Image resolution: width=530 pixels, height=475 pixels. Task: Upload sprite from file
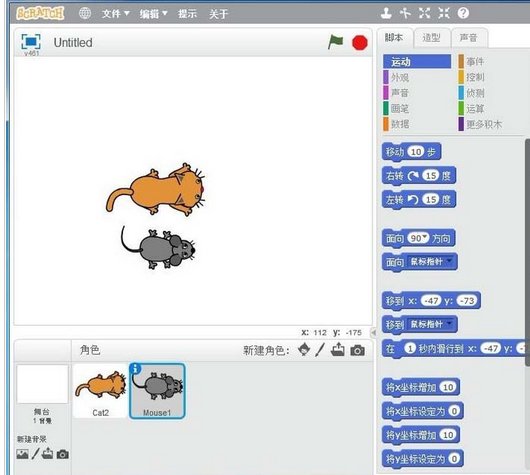338,350
